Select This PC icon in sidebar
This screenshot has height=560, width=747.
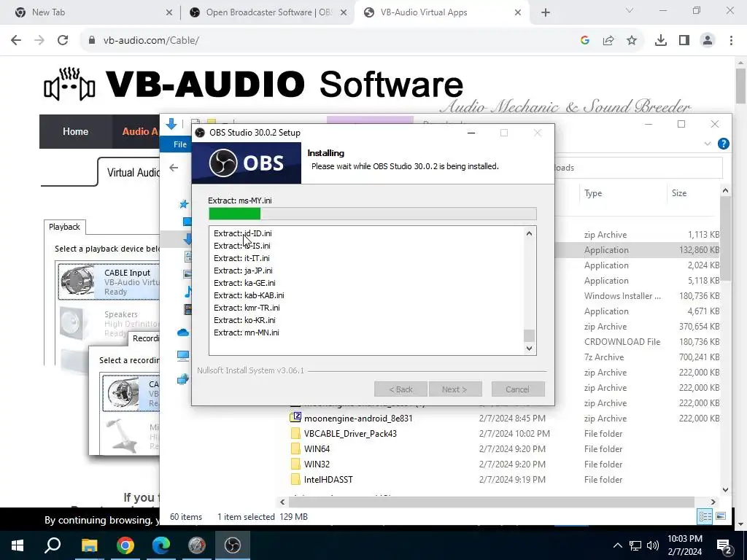183,355
